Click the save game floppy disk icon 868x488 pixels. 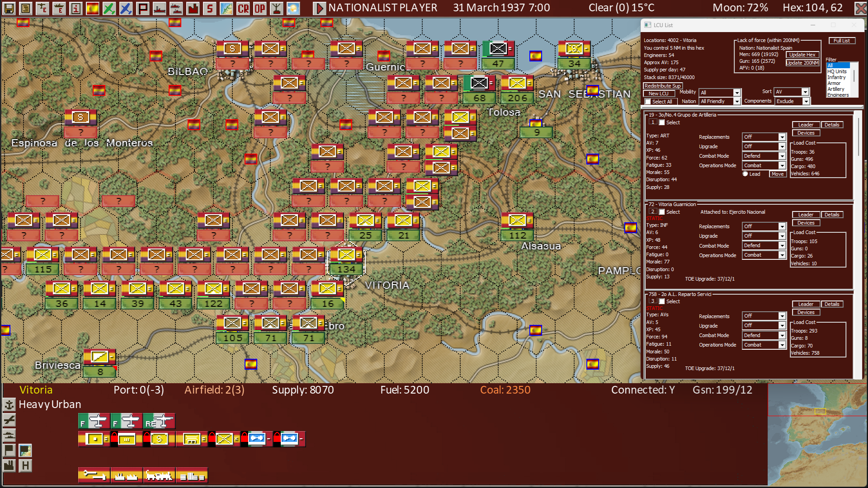click(9, 8)
